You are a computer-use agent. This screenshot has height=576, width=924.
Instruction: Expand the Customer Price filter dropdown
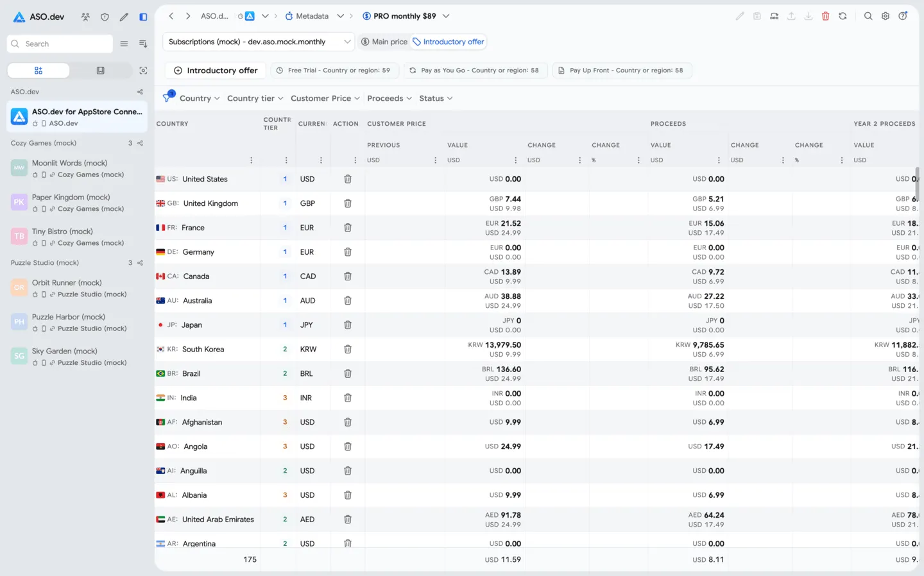[x=325, y=98]
